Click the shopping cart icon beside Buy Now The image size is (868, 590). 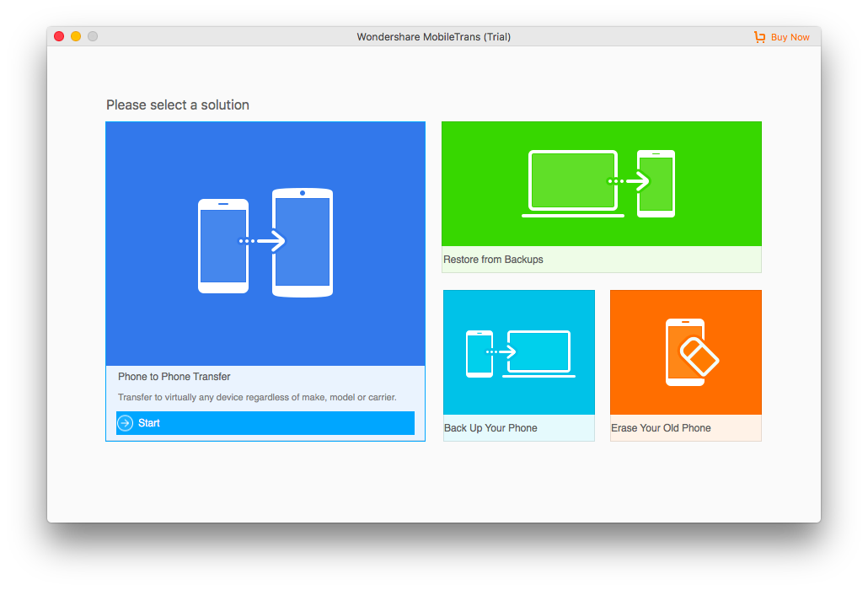759,37
